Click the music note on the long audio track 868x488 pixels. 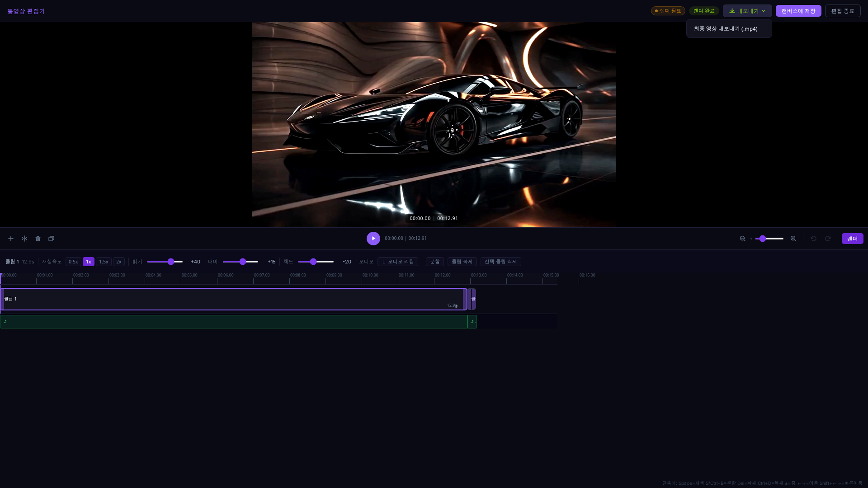point(5,321)
